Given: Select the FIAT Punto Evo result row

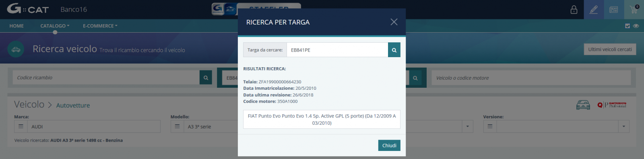Looking at the screenshot, I should (322, 120).
